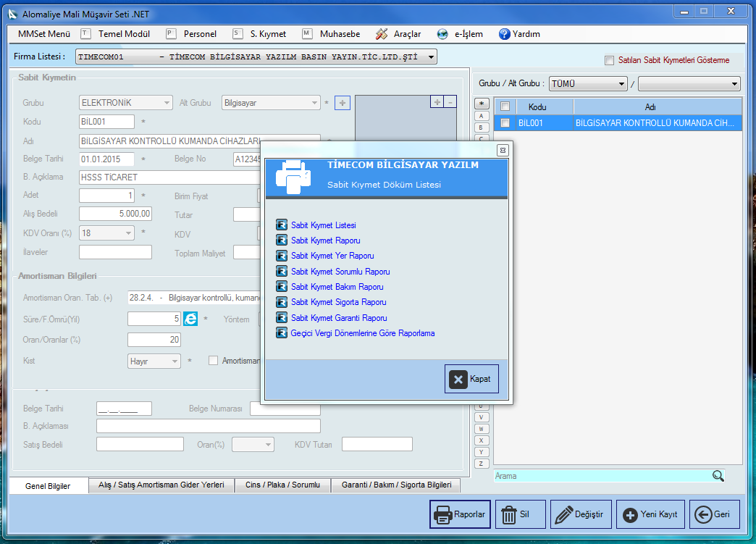
Task: Filter list by letter Y
Action: 481,452
